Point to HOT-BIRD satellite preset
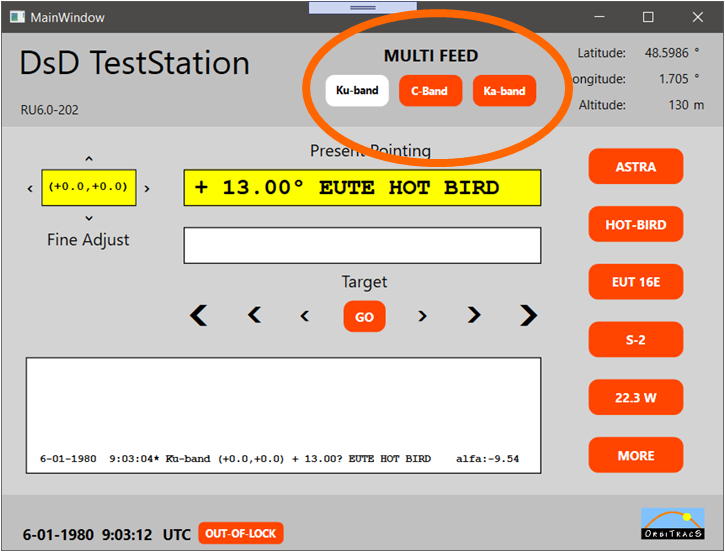The image size is (725, 552). tap(636, 224)
